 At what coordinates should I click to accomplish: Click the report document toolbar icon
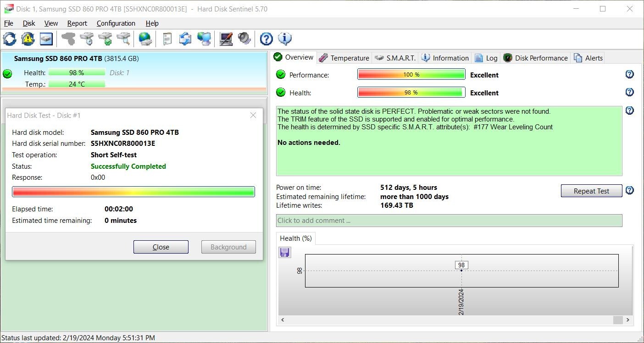coord(167,39)
